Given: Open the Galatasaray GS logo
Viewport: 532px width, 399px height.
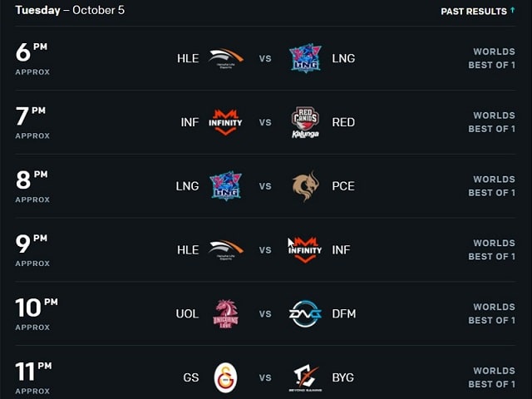Looking at the screenshot, I should (x=225, y=377).
